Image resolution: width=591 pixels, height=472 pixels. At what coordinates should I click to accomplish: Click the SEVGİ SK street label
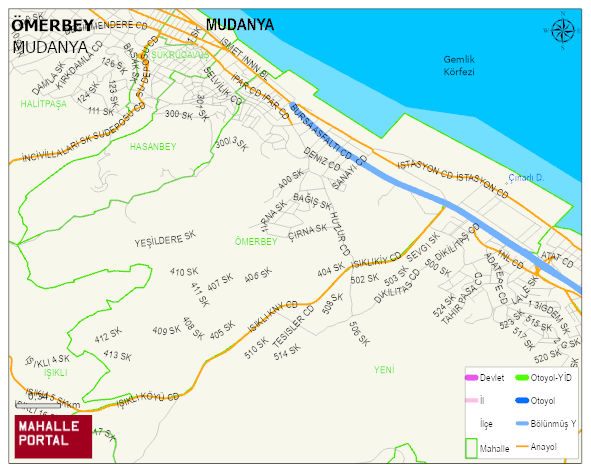tap(423, 247)
